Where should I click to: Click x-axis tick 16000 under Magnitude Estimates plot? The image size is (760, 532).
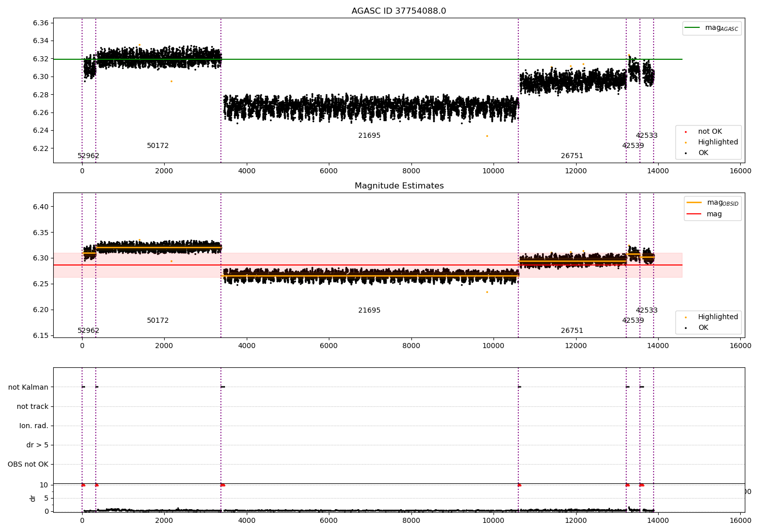click(740, 346)
